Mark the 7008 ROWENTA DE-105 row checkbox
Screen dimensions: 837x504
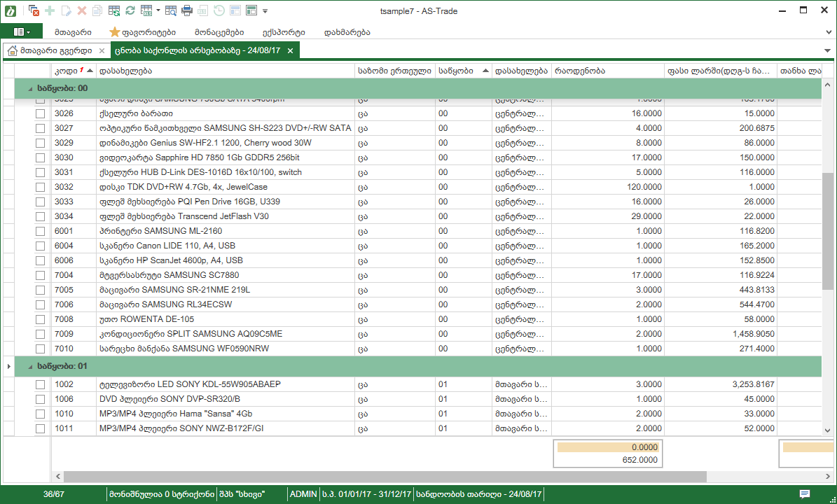40,319
